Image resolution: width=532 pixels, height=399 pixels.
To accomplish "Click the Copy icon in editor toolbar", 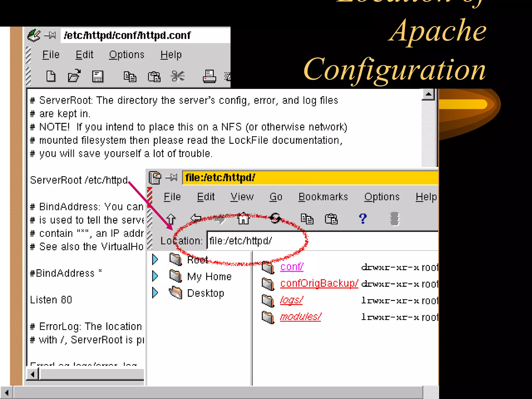I will [130, 77].
